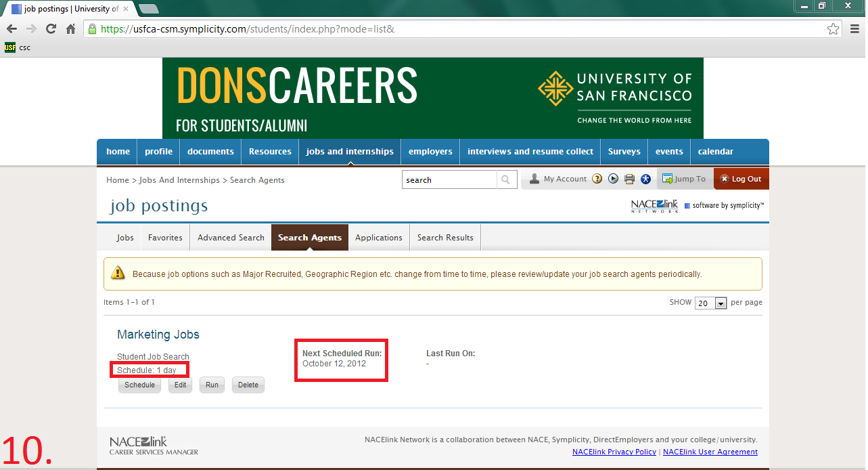This screenshot has height=470, width=868.
Task: Switch to the Favorites tab
Action: (165, 238)
